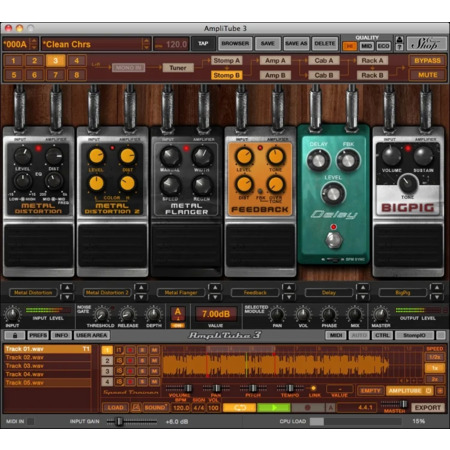This screenshot has height=450, width=450.
Task: Click the Metal Distortion 2 DIST knob
Action: click(127, 156)
